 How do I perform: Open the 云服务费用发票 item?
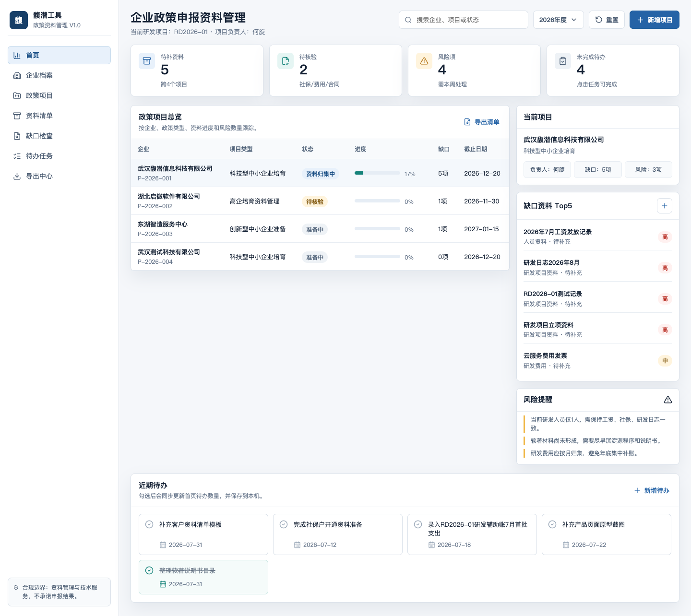pyautogui.click(x=598, y=360)
